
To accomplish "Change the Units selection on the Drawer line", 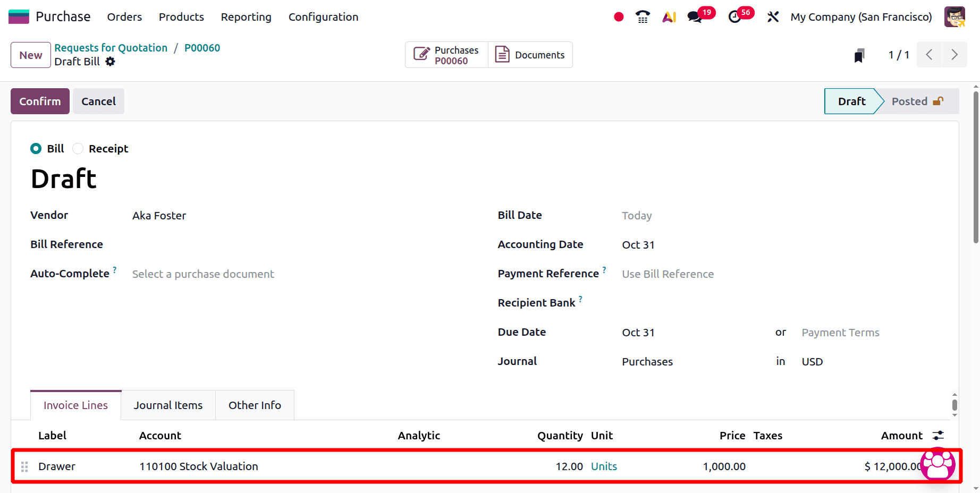I will 604,466.
